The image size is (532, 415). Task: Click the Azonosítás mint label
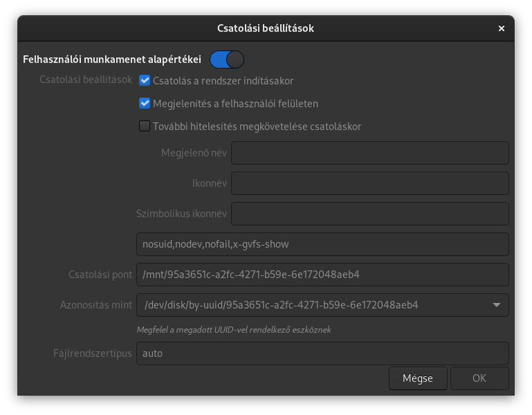pos(96,305)
